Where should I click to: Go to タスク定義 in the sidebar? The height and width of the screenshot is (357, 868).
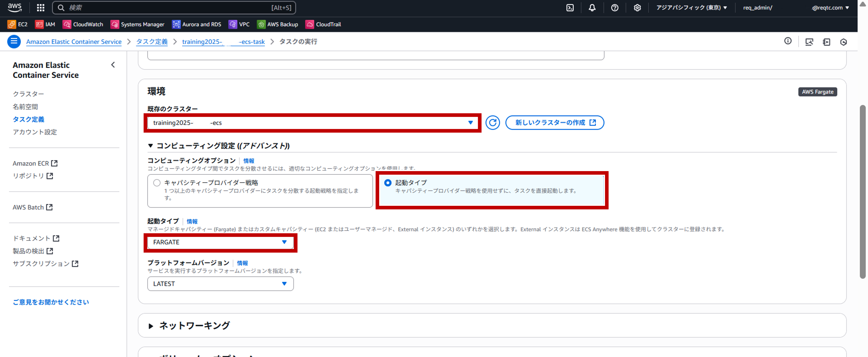click(29, 119)
